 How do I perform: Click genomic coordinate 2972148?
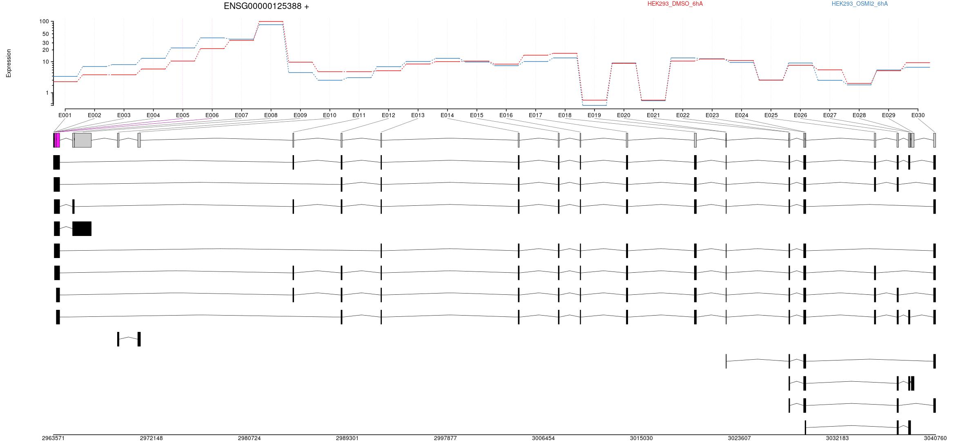pyautogui.click(x=151, y=438)
